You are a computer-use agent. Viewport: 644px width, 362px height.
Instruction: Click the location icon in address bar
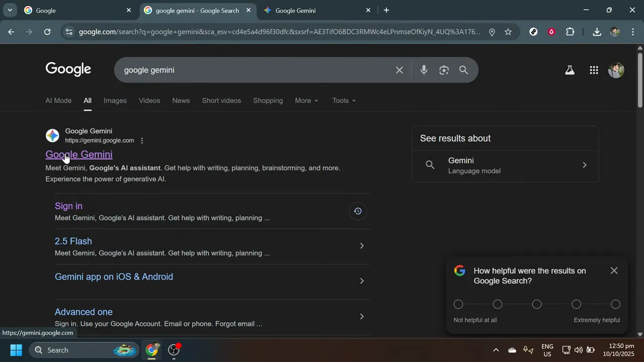pos(492,32)
